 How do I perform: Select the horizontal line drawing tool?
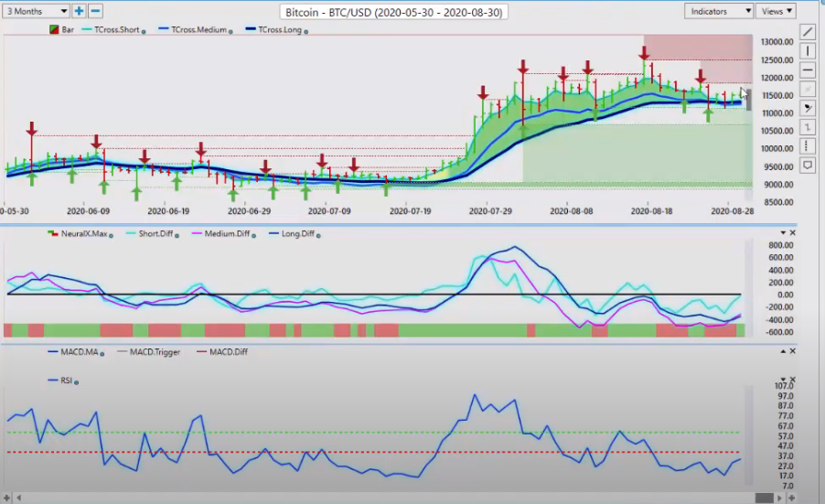[x=807, y=70]
